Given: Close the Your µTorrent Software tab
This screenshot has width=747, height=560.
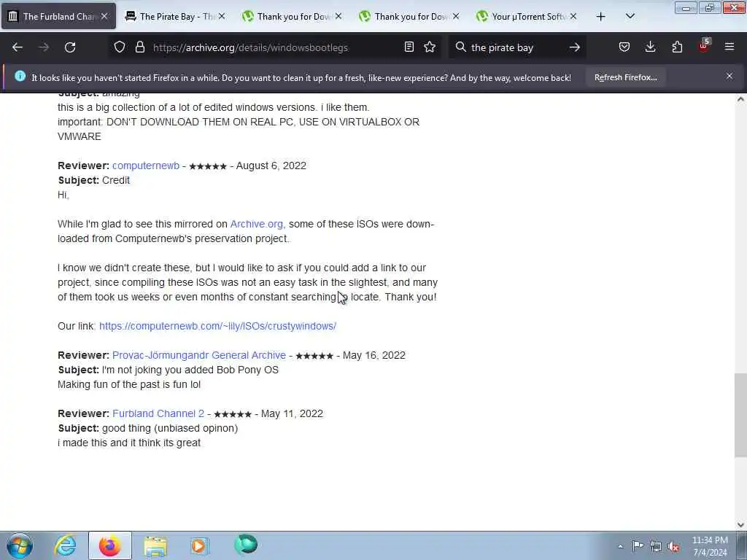Looking at the screenshot, I should tap(573, 16).
